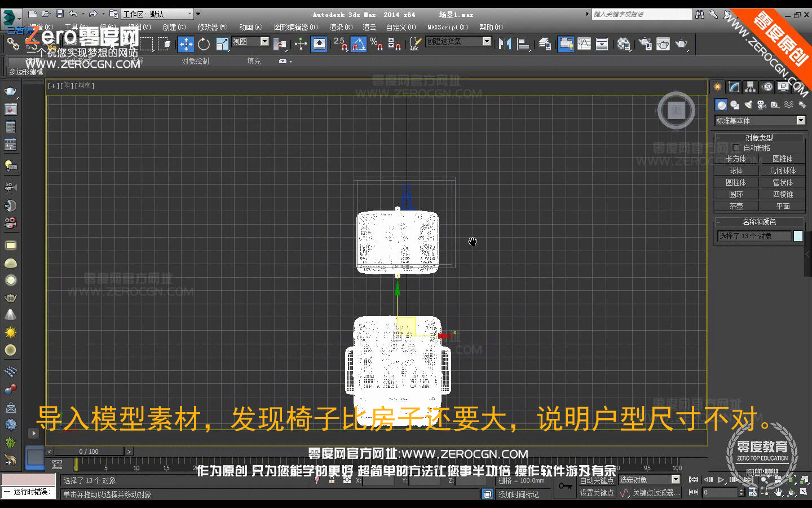Open the Curve Editor icon
The width and height of the screenshot is (812, 508).
584,44
